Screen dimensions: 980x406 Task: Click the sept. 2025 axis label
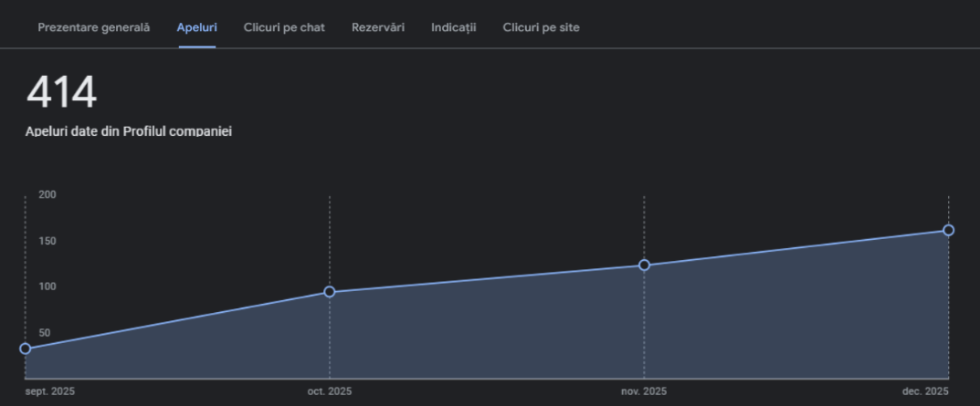tap(50, 391)
